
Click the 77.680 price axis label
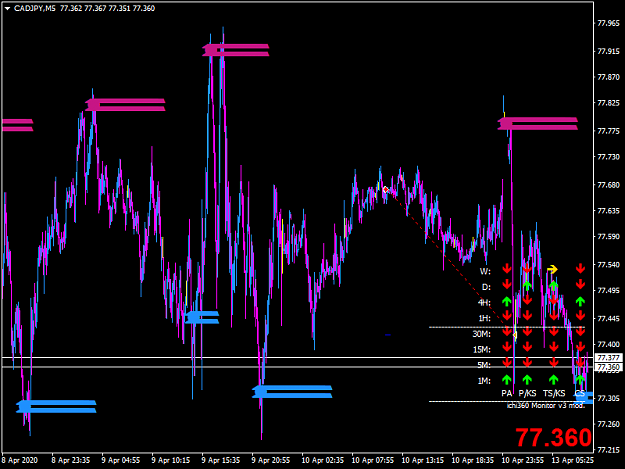click(609, 185)
